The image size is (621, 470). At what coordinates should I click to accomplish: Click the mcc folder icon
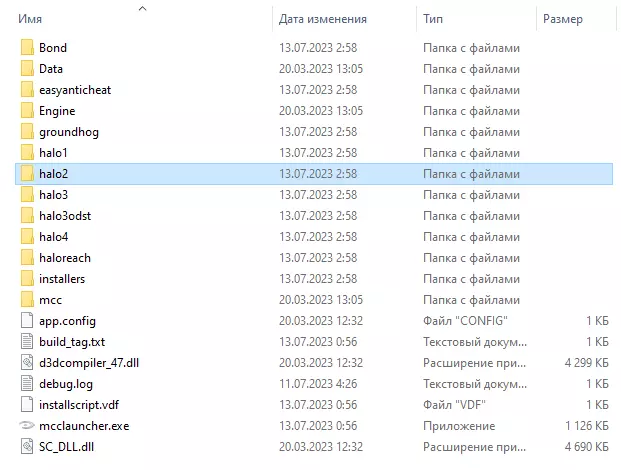(27, 299)
